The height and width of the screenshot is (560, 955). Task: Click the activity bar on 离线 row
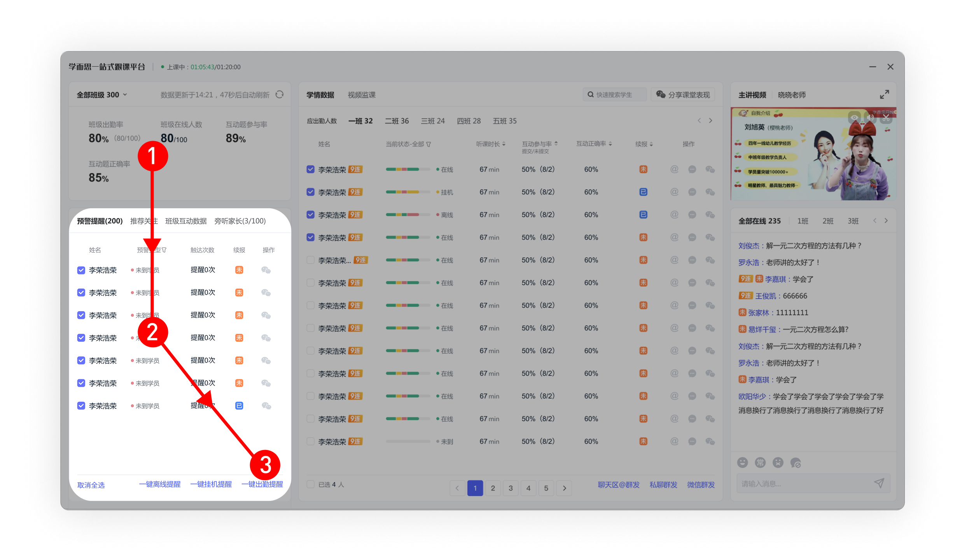(x=408, y=215)
